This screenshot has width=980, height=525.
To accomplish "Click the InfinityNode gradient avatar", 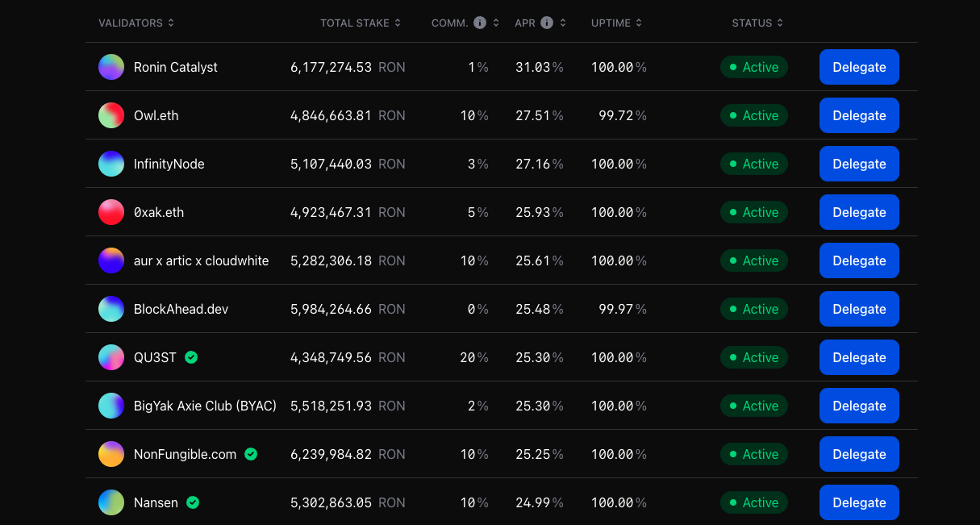I will point(111,164).
